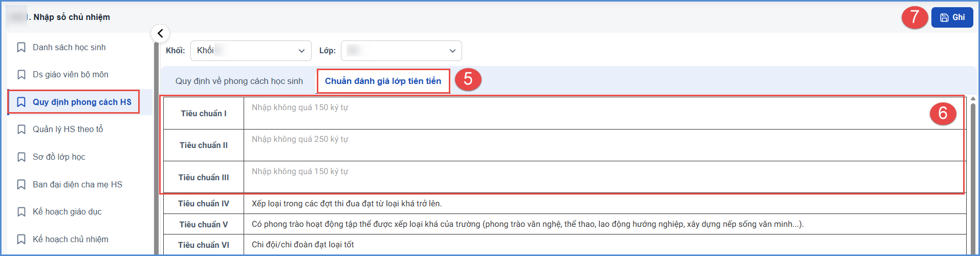Viewport: 980px width, 256px height.
Task: Focus the Tiêu chuẩn I text field
Action: pyautogui.click(x=604, y=113)
